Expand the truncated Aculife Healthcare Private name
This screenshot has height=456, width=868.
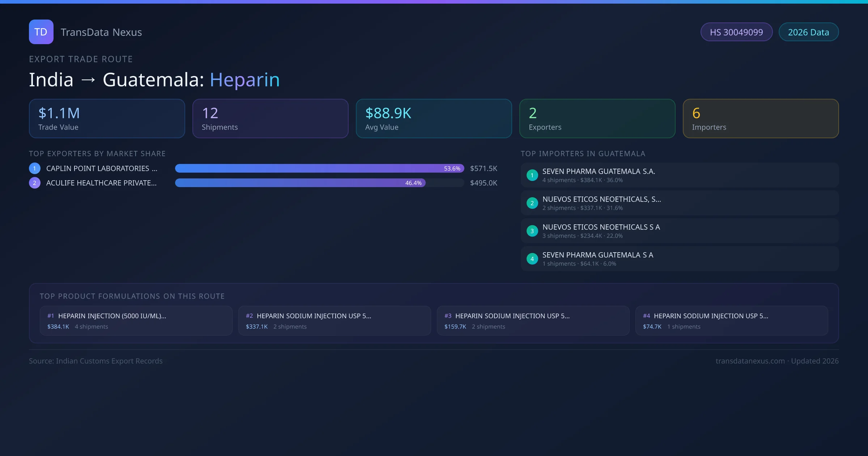(x=101, y=183)
